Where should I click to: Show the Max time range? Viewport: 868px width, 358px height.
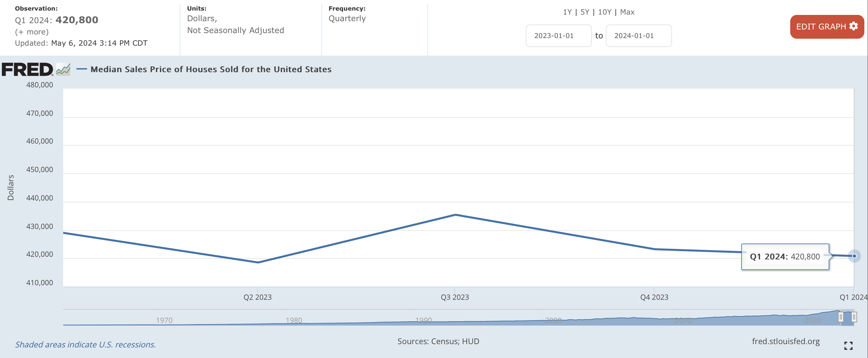[627, 12]
